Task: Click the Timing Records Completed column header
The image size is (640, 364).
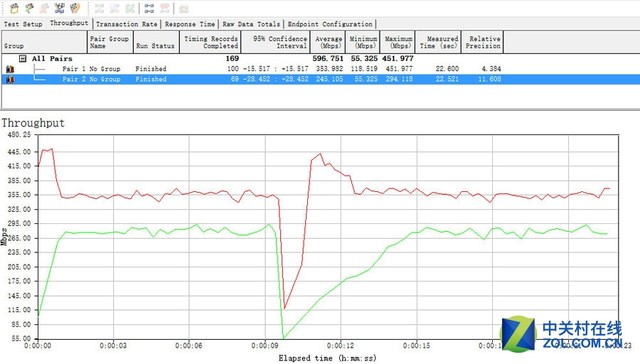Action: coord(211,42)
